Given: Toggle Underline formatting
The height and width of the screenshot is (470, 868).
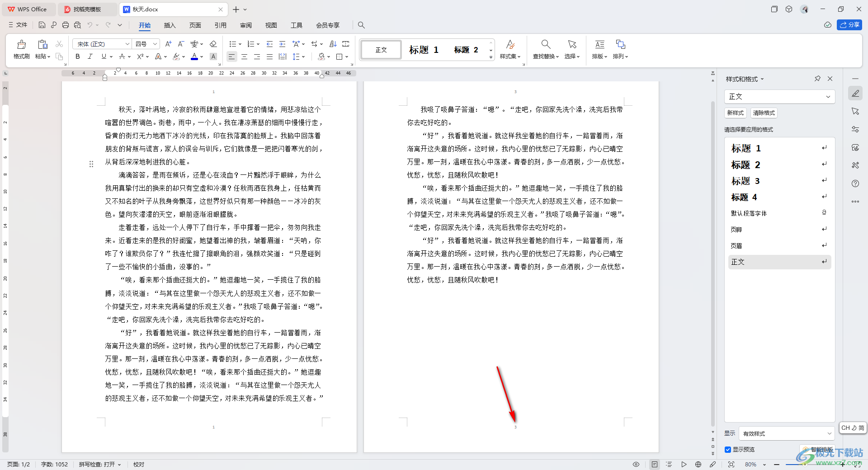Looking at the screenshot, I should point(104,56).
